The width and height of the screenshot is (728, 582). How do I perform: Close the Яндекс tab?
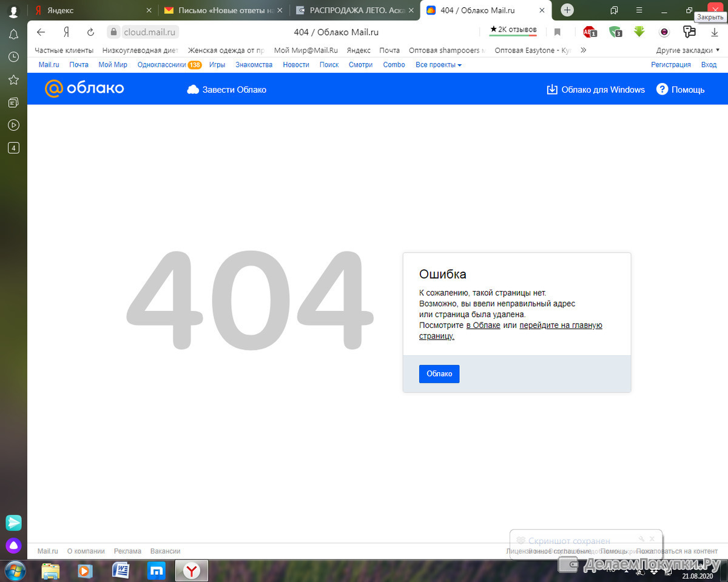click(149, 10)
